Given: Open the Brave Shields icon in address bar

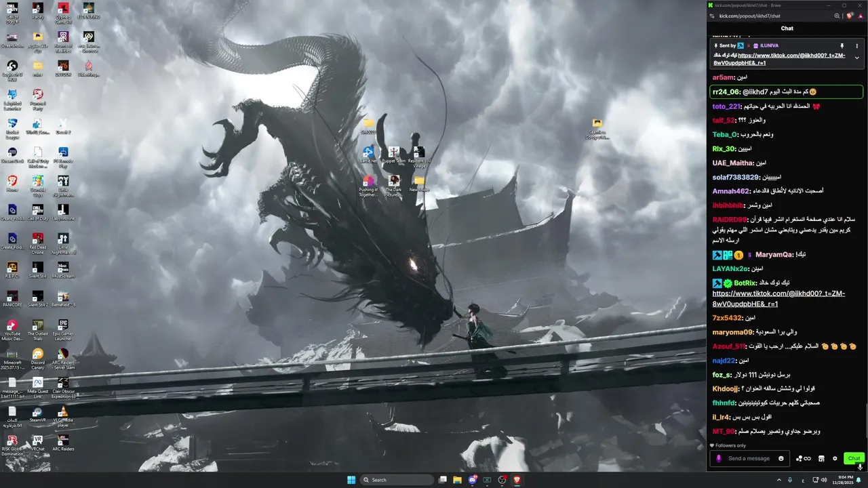Looking at the screenshot, I should (850, 16).
